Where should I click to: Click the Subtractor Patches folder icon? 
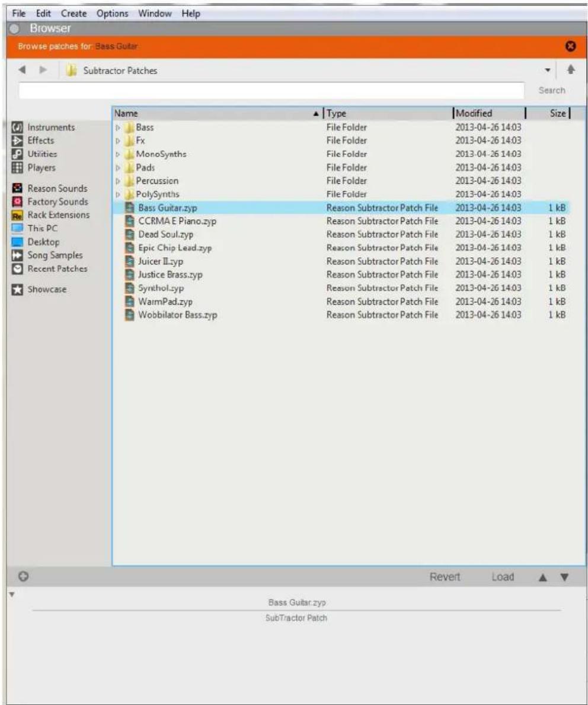tap(71, 71)
